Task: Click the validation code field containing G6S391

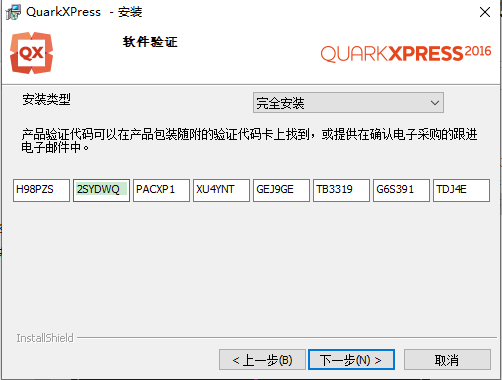Action: coord(401,190)
